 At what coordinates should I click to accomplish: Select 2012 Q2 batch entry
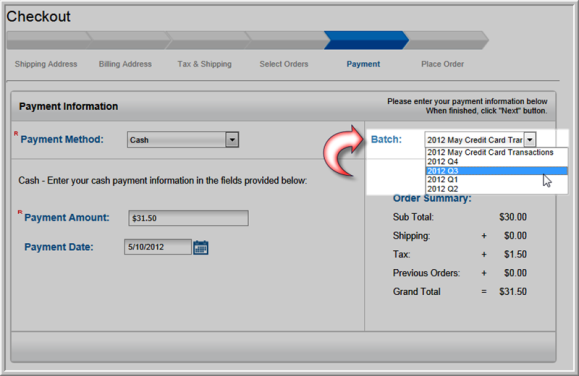click(x=497, y=189)
